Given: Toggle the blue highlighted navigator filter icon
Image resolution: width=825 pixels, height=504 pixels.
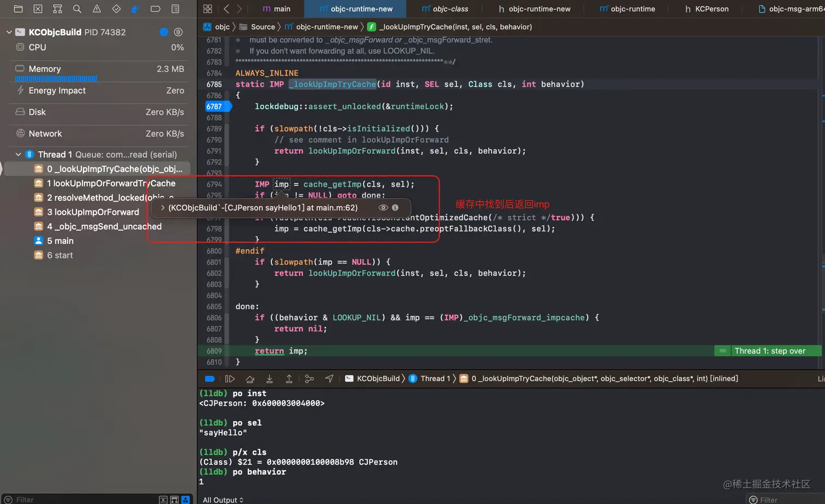Looking at the screenshot, I should click(x=186, y=500).
